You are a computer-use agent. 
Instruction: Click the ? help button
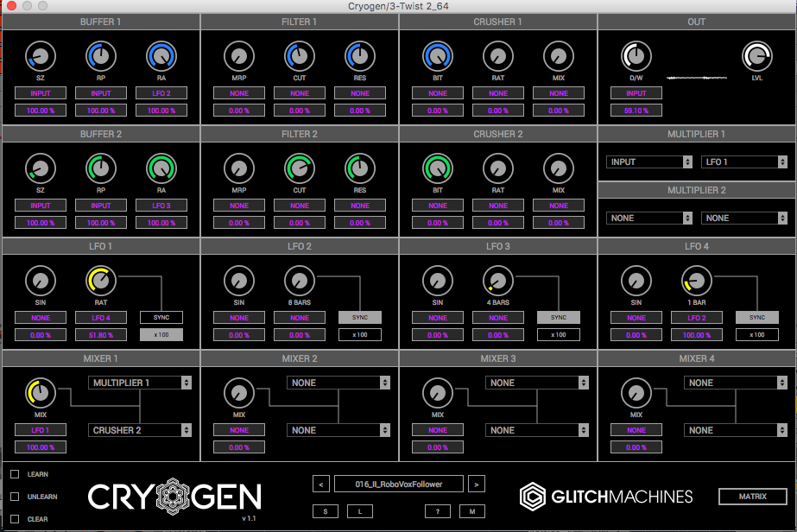[438, 511]
